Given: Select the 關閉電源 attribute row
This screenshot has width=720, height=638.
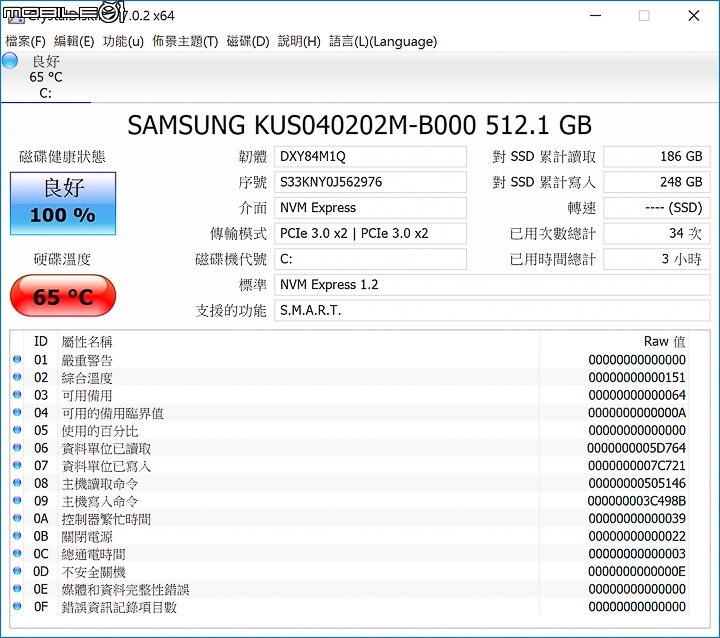Looking at the screenshot, I should (349, 536).
